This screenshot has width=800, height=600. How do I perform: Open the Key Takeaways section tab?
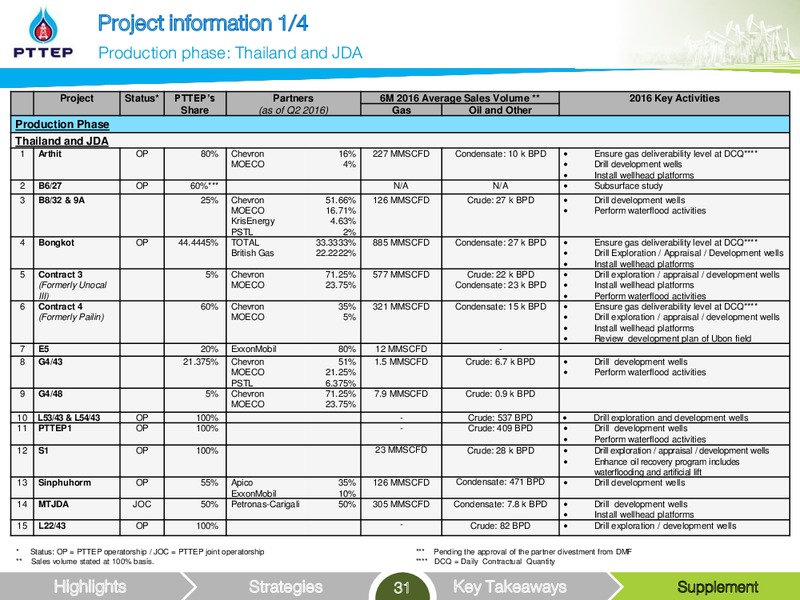[510, 587]
